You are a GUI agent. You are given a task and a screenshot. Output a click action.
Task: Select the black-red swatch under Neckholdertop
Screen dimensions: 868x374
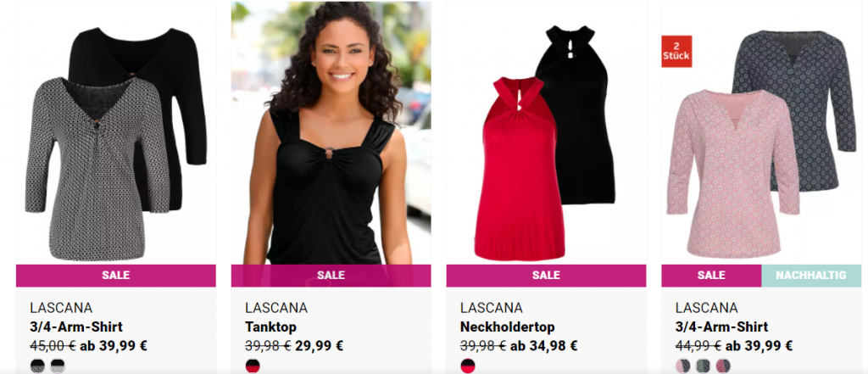pos(468,366)
